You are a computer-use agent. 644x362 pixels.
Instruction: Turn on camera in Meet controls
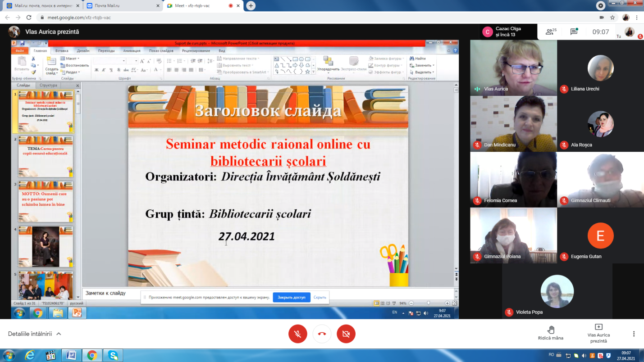coord(346,334)
